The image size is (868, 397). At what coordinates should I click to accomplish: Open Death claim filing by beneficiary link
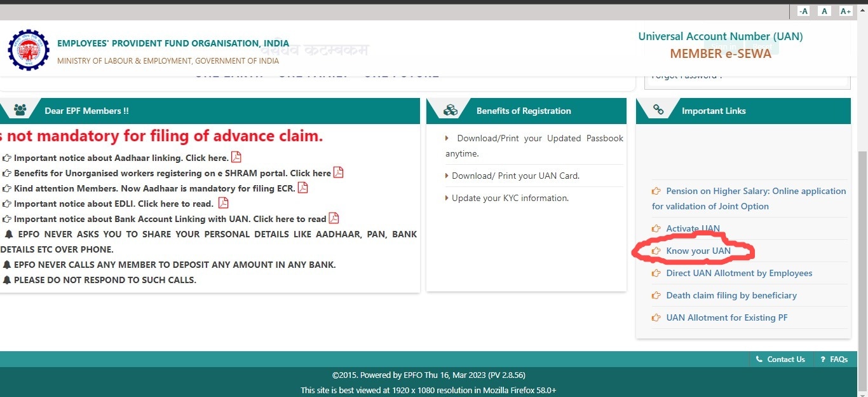[731, 295]
